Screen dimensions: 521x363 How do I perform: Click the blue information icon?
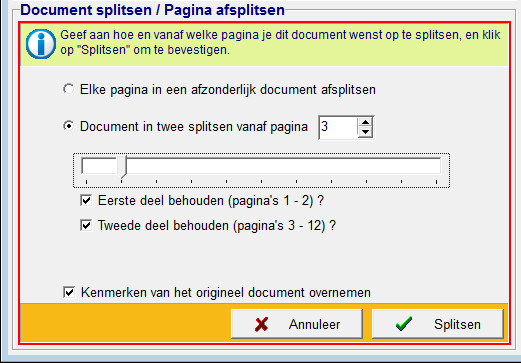point(41,44)
